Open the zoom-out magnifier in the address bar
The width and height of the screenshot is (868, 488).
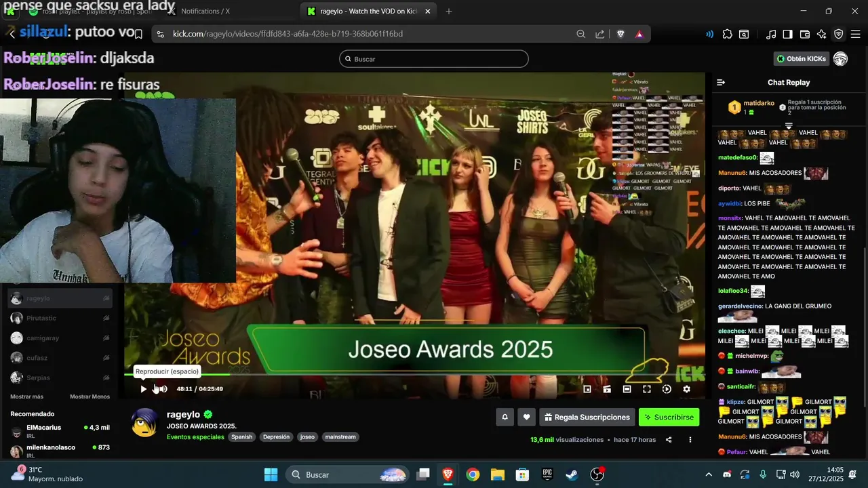point(581,34)
